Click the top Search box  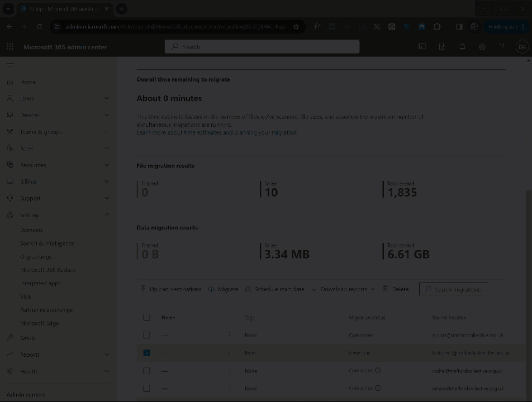coord(262,47)
